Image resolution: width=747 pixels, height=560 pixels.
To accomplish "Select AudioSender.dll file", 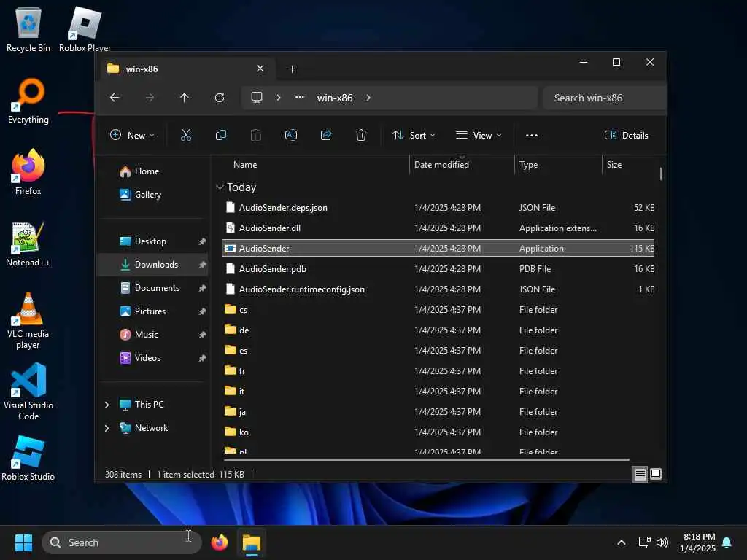I will click(x=438, y=228).
